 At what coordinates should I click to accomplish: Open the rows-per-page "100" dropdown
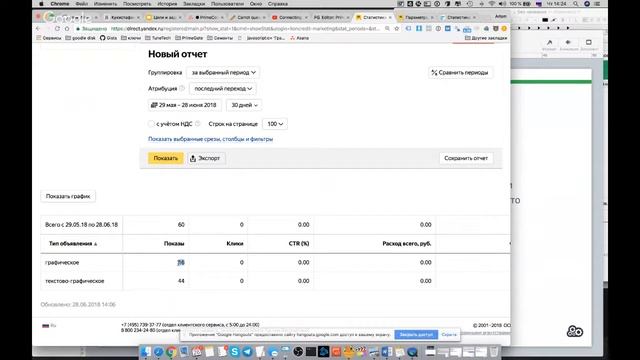[275, 124]
